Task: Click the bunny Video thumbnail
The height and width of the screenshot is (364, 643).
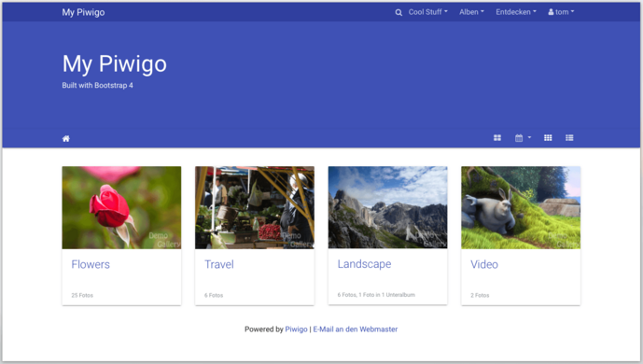Action: click(x=521, y=207)
